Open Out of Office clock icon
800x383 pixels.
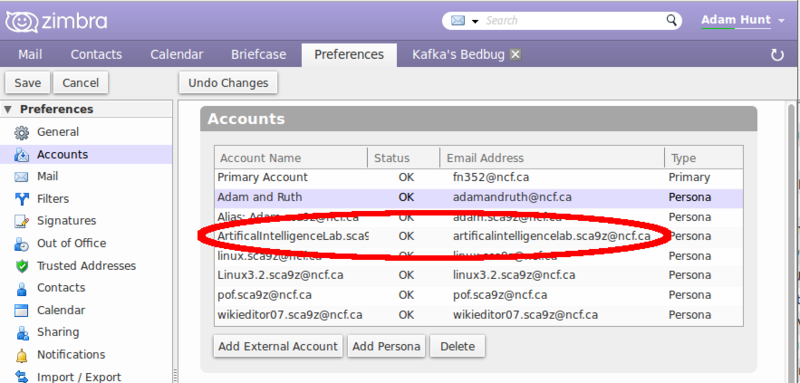(21, 244)
